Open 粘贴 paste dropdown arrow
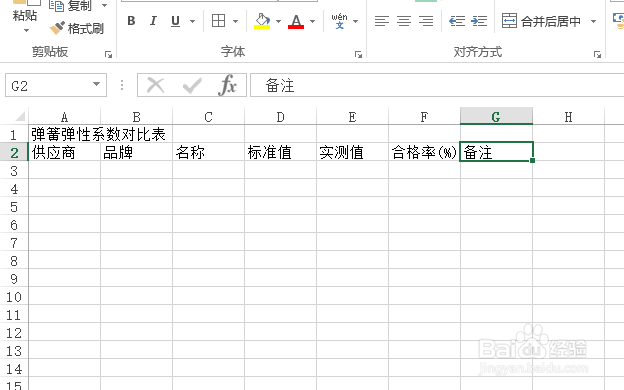Viewport: 624px width, 390px height. (26, 30)
